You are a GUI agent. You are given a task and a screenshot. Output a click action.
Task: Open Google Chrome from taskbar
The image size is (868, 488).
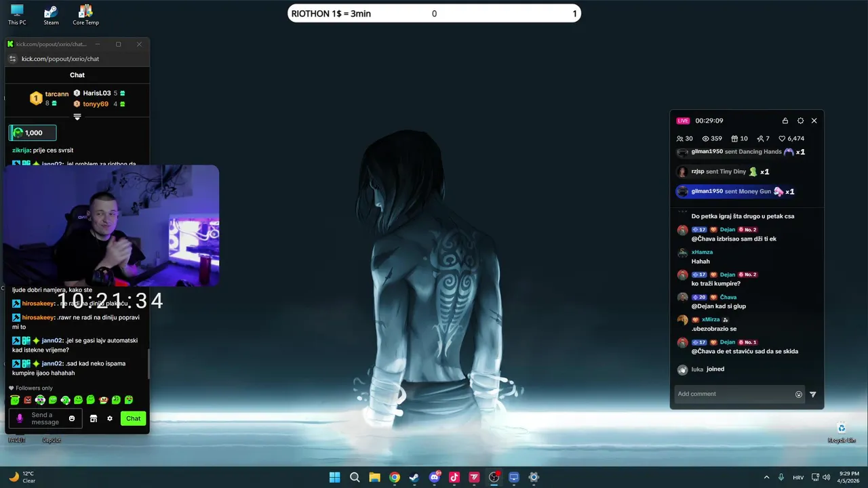(x=395, y=477)
